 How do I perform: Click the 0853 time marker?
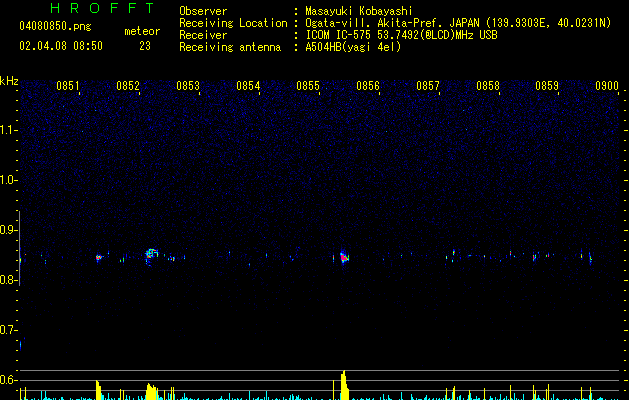[x=188, y=86]
